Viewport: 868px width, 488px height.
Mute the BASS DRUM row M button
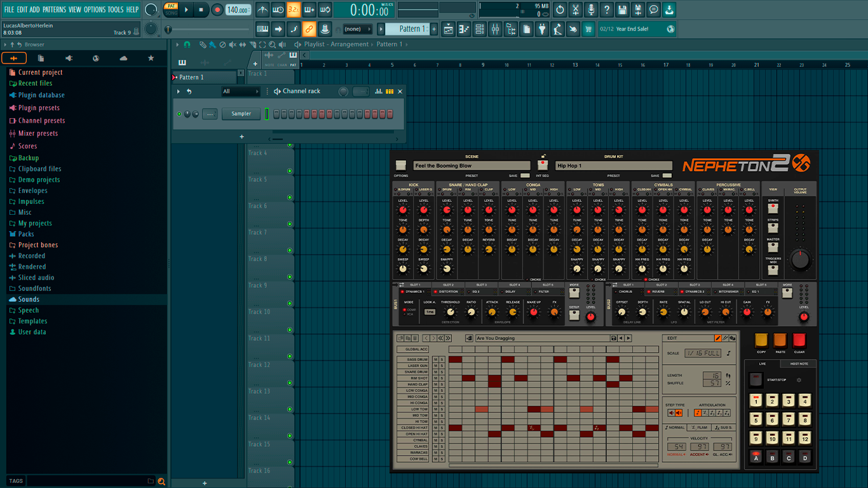pos(436,360)
